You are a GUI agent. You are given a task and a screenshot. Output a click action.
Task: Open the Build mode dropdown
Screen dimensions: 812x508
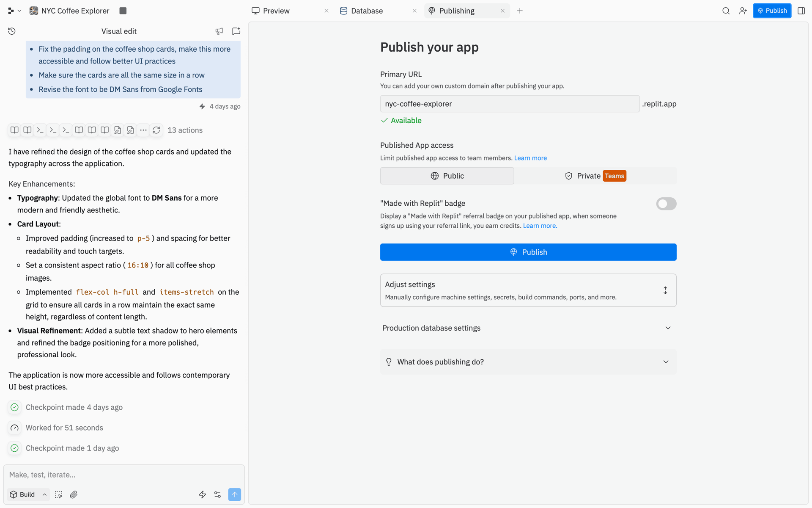28,494
